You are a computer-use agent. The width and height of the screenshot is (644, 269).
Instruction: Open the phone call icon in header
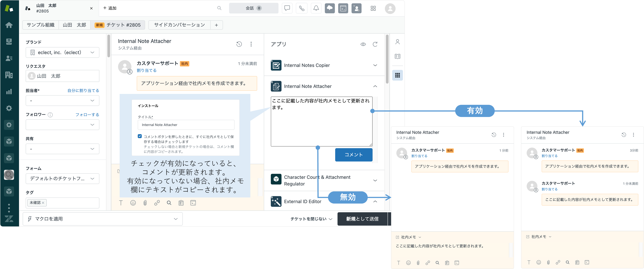pyautogui.click(x=302, y=8)
